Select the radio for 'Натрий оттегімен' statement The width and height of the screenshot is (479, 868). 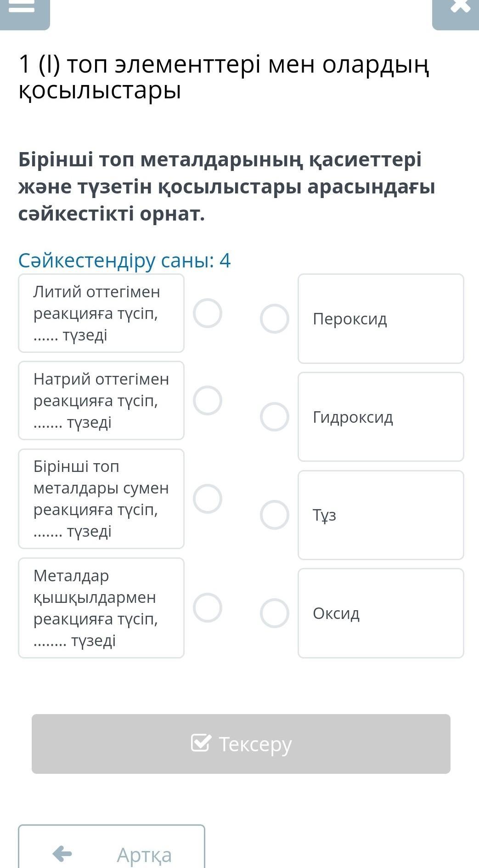coord(208,400)
